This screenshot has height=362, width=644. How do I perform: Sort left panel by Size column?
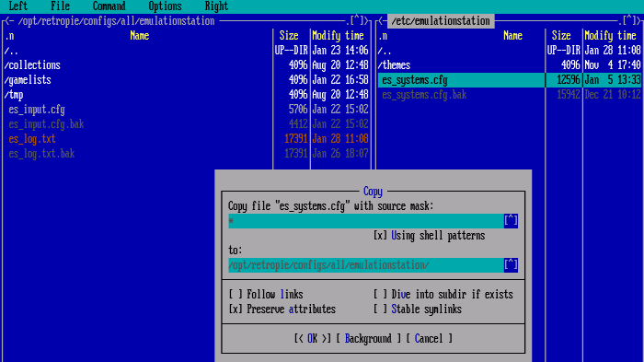click(x=289, y=36)
